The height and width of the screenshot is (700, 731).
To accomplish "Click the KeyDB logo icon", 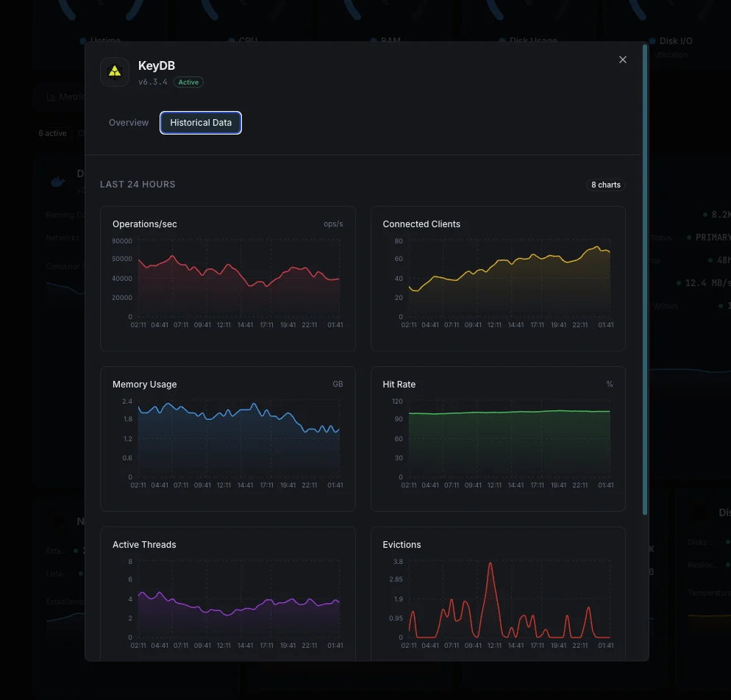I will [x=115, y=72].
